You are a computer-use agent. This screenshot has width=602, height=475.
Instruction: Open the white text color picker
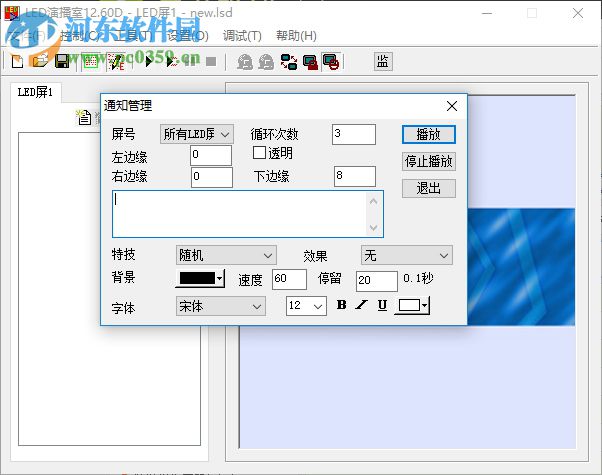click(412, 306)
